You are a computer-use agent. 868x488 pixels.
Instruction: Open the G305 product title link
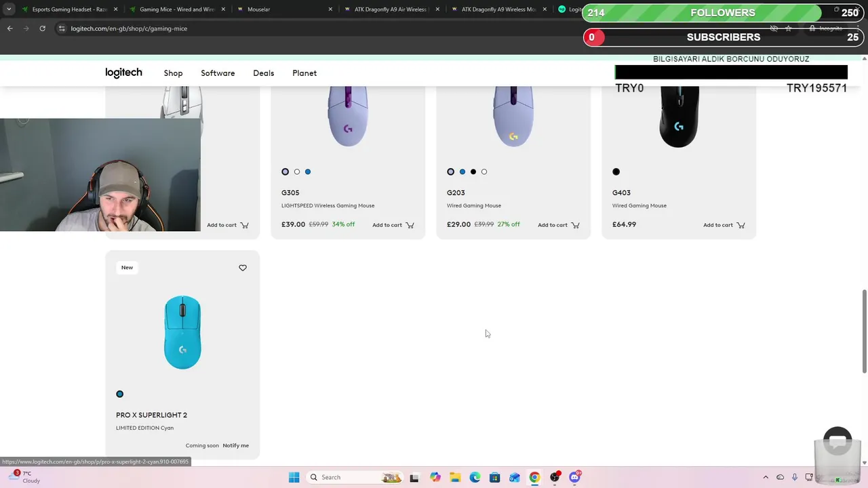click(290, 192)
